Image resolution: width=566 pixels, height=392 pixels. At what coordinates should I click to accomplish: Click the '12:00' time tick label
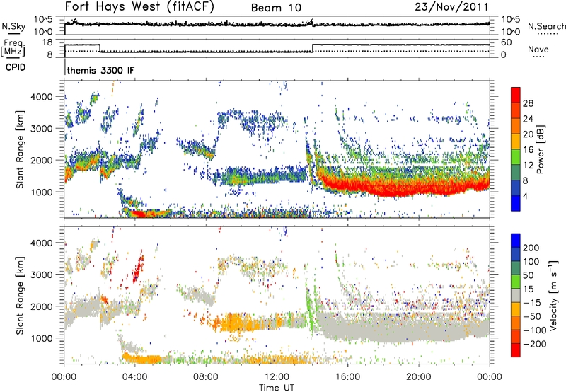pos(277,377)
